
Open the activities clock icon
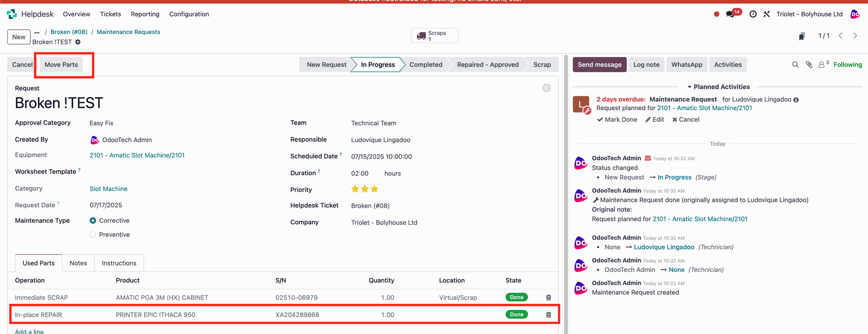753,14
